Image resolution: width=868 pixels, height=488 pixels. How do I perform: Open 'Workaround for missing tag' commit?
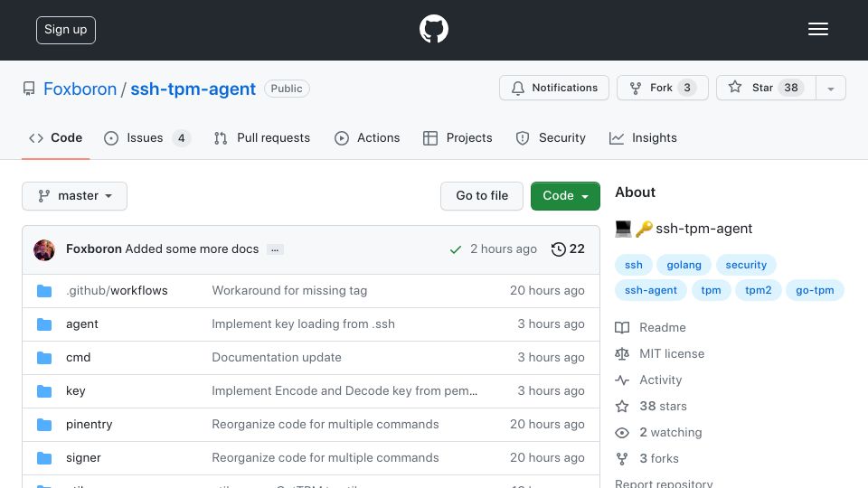(289, 290)
